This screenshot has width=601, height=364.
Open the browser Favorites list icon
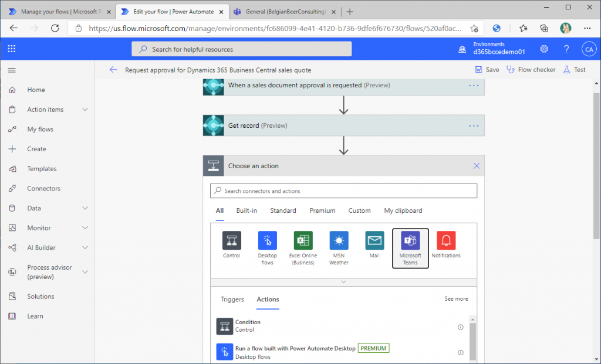coord(523,28)
